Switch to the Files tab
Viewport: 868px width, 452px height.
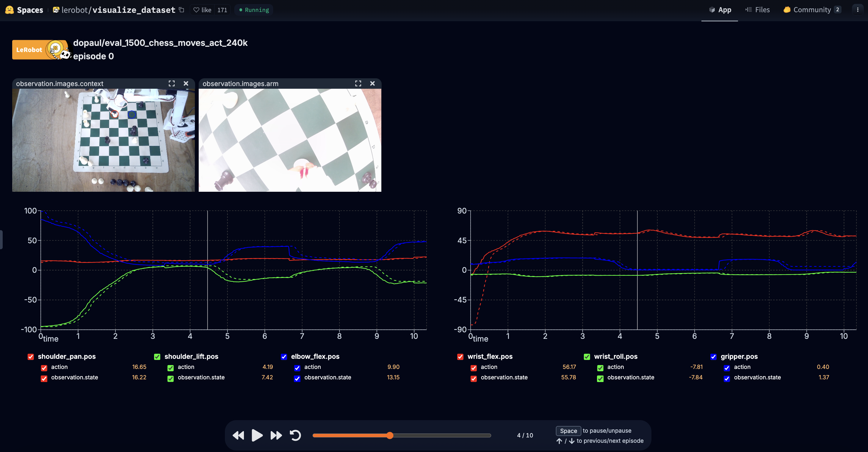coord(757,10)
